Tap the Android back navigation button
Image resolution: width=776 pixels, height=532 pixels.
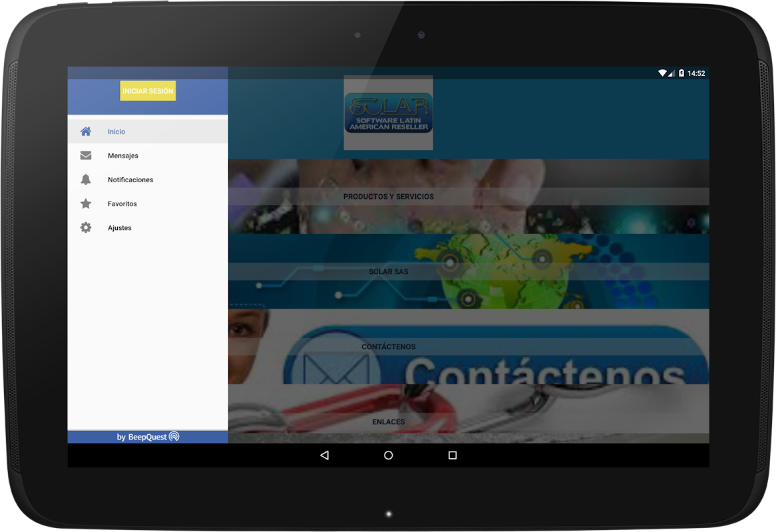[x=325, y=456]
